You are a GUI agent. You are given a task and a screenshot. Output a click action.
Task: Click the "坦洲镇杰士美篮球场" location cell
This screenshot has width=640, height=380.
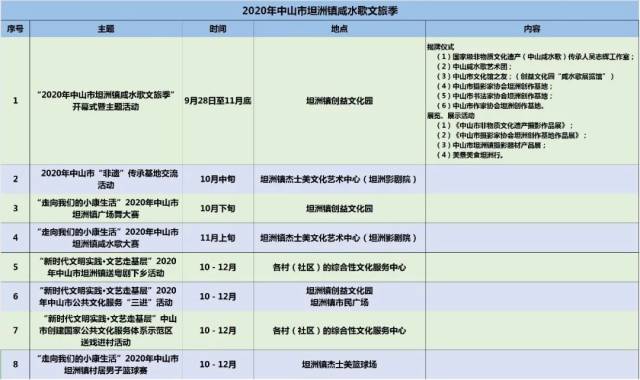coord(339,364)
